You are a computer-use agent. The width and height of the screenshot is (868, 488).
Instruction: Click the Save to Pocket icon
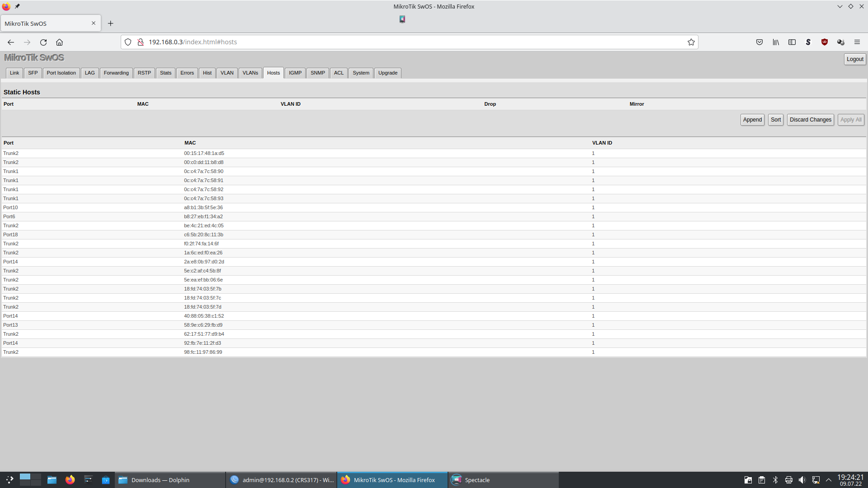pyautogui.click(x=759, y=42)
